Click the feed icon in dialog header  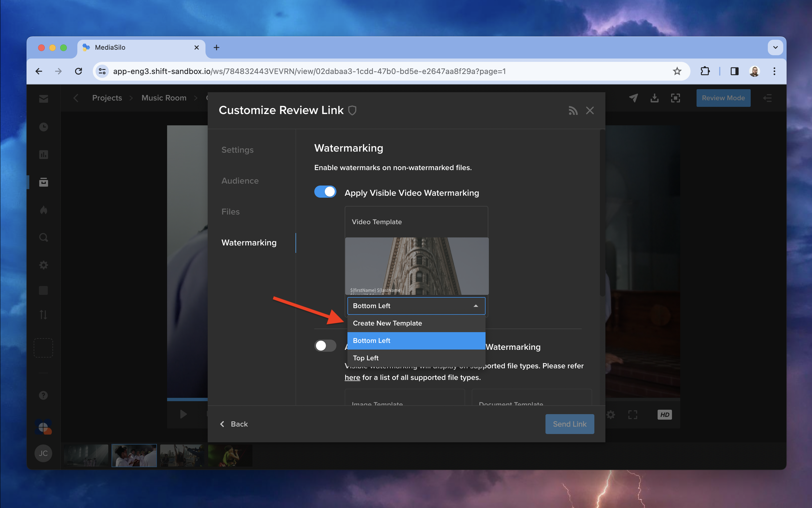[x=573, y=110]
